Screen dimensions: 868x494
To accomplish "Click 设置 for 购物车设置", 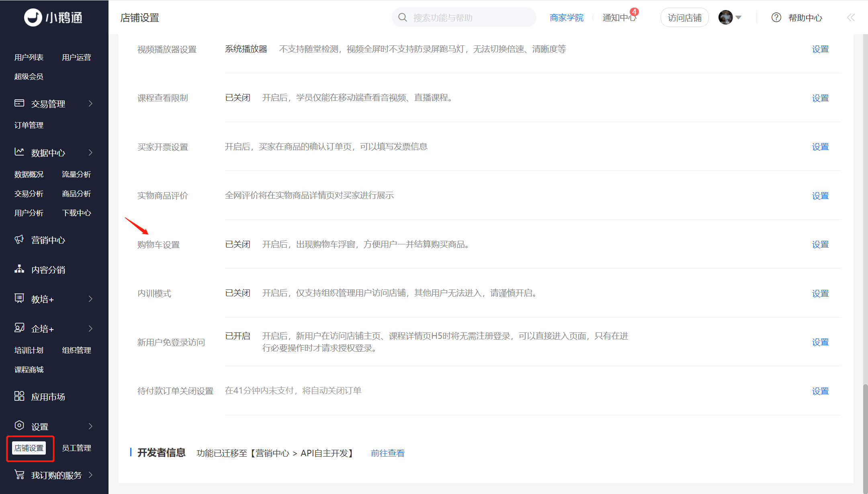I will pos(820,244).
